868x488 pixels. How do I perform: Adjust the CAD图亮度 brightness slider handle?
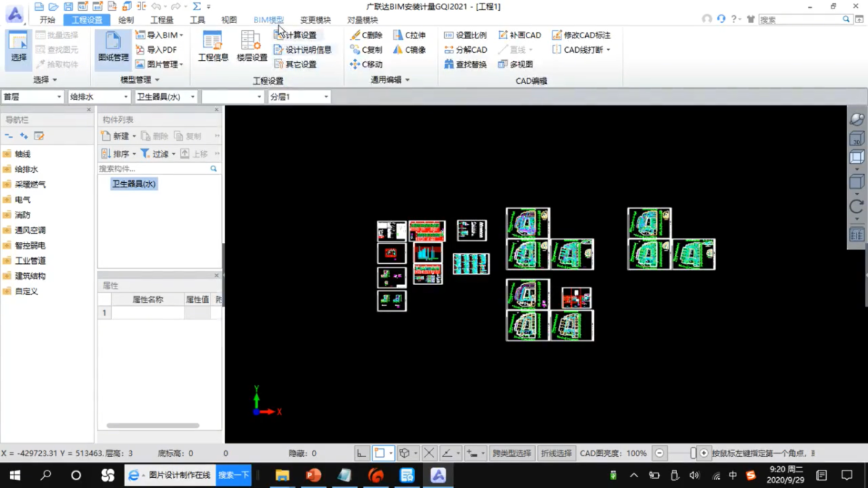(693, 453)
